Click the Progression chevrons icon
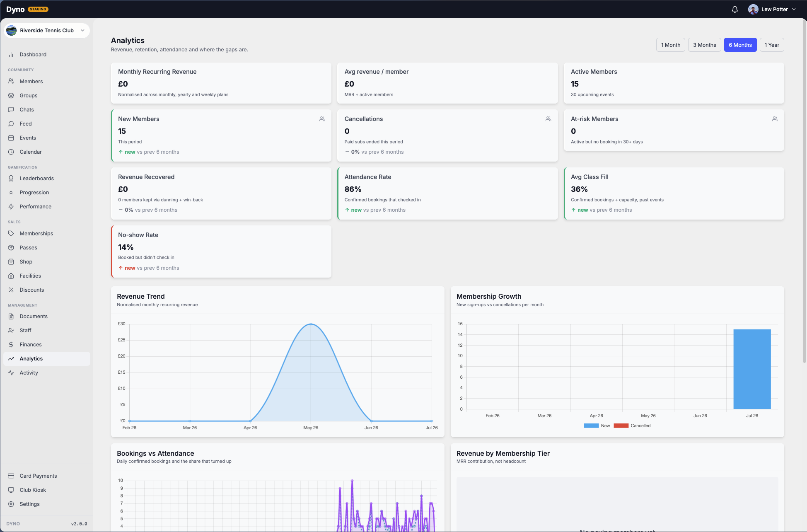Image resolution: width=807 pixels, height=532 pixels. pos(11,193)
